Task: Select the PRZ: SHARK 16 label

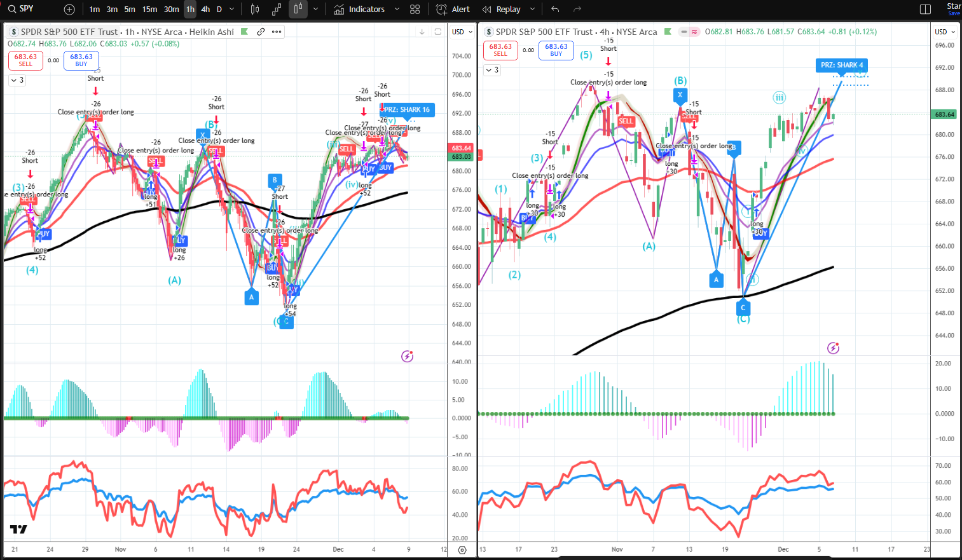Action: 408,110
